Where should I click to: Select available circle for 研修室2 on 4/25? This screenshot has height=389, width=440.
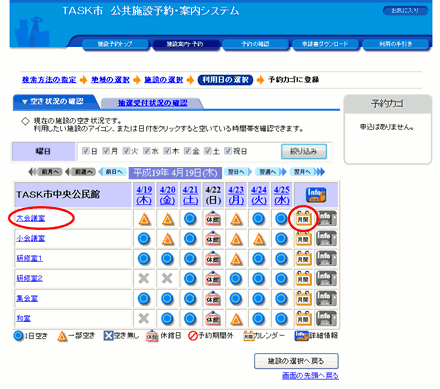click(x=281, y=279)
